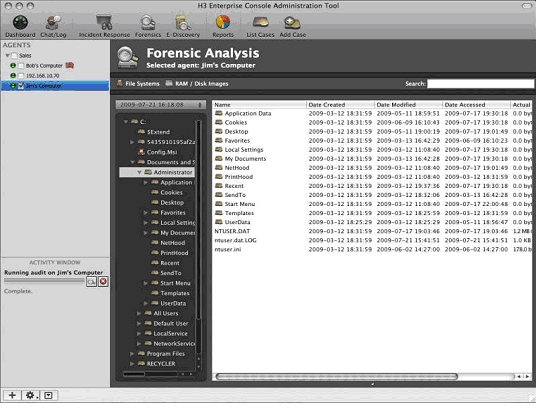The width and height of the screenshot is (536, 418).
Task: Sort by Date Modified column
Action: (x=408, y=105)
